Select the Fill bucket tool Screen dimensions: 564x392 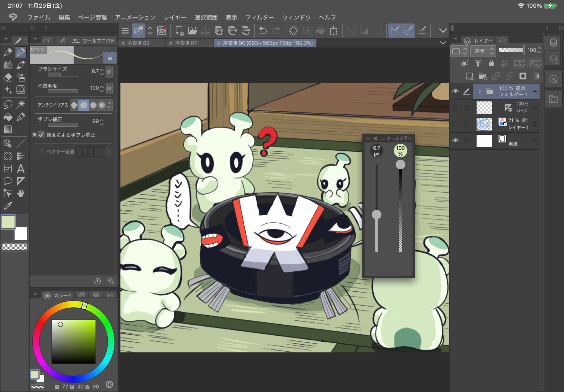tap(8, 117)
